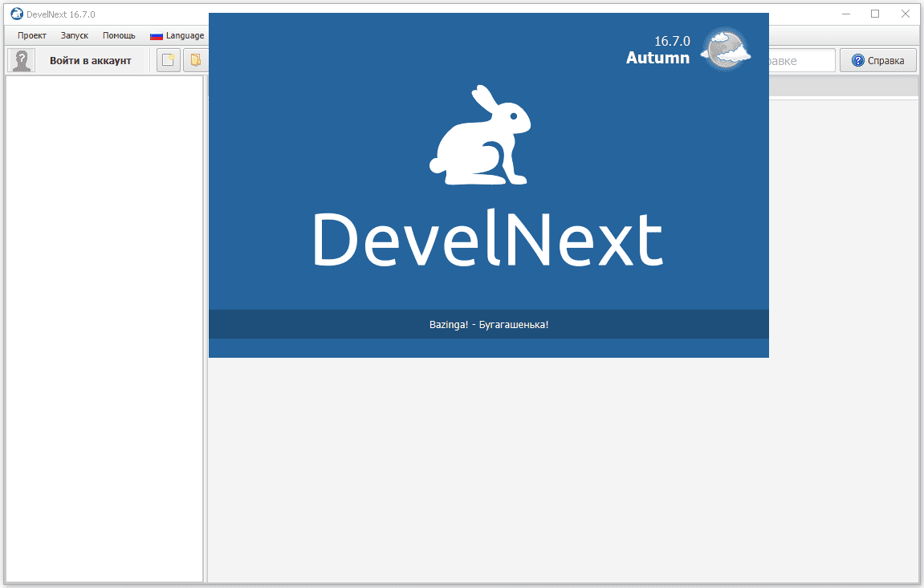Click the white rabbit logo on splash
This screenshot has height=588, width=924.
[480, 135]
